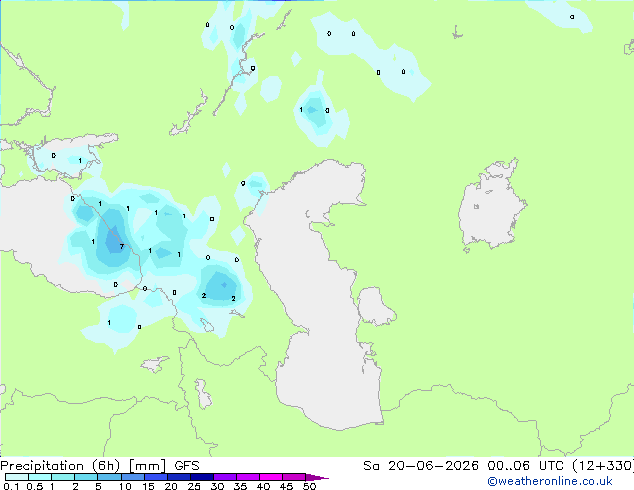Click the legend label '30'
Screen dimensions: 634x490
coord(217,486)
